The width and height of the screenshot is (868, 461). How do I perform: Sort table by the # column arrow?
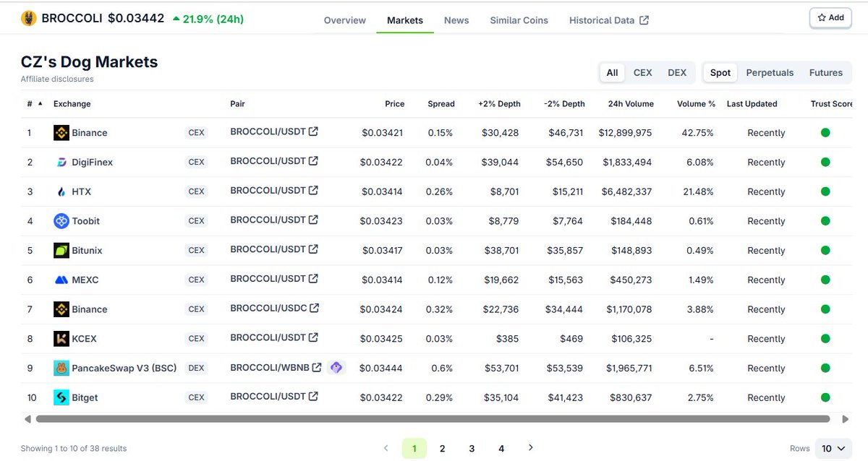pyautogui.click(x=40, y=103)
